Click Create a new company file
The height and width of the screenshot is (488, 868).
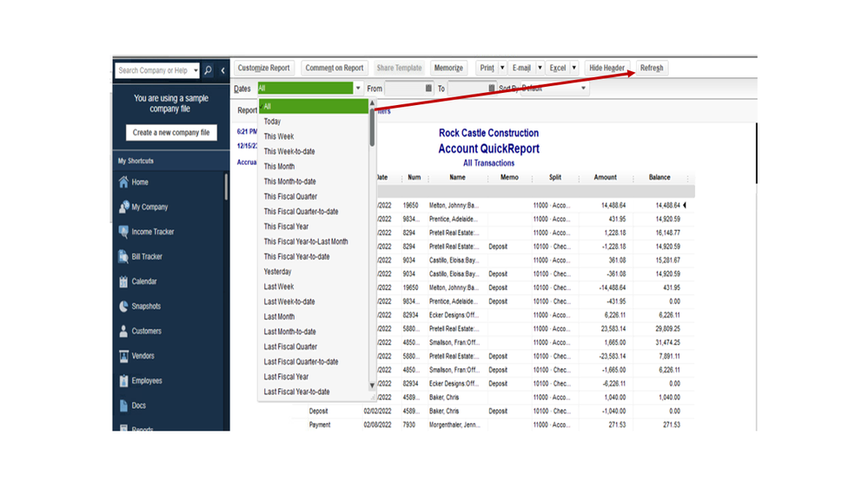point(171,133)
